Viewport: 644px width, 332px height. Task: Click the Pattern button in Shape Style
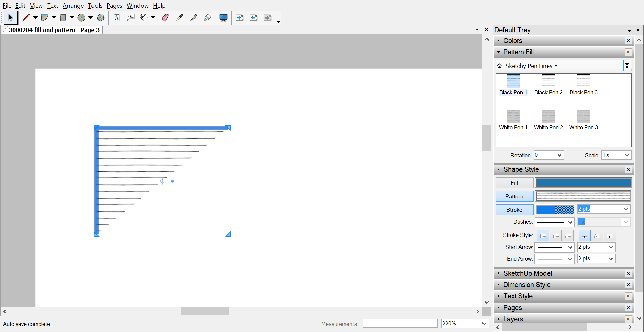[x=514, y=196]
